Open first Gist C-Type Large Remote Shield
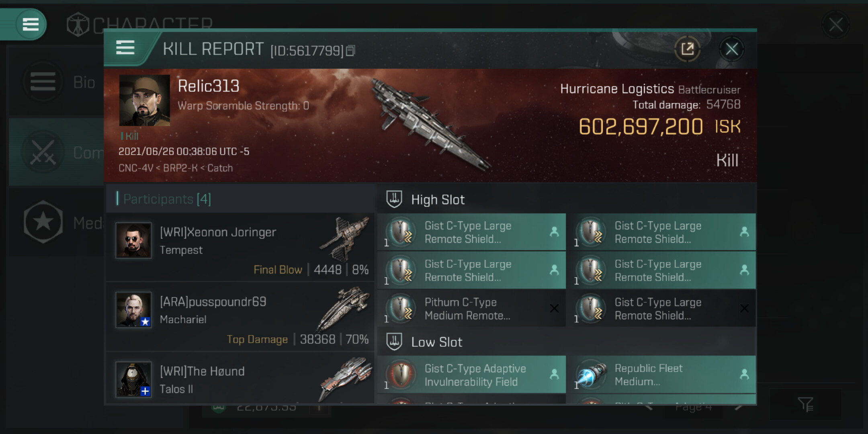Viewport: 868px width, 434px height. (x=472, y=232)
